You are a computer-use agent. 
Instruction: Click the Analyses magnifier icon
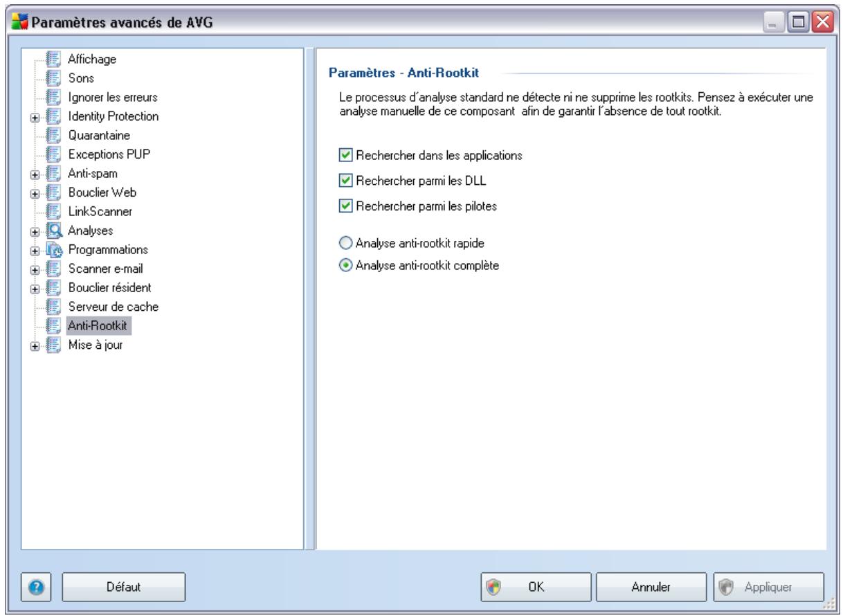pyautogui.click(x=54, y=229)
